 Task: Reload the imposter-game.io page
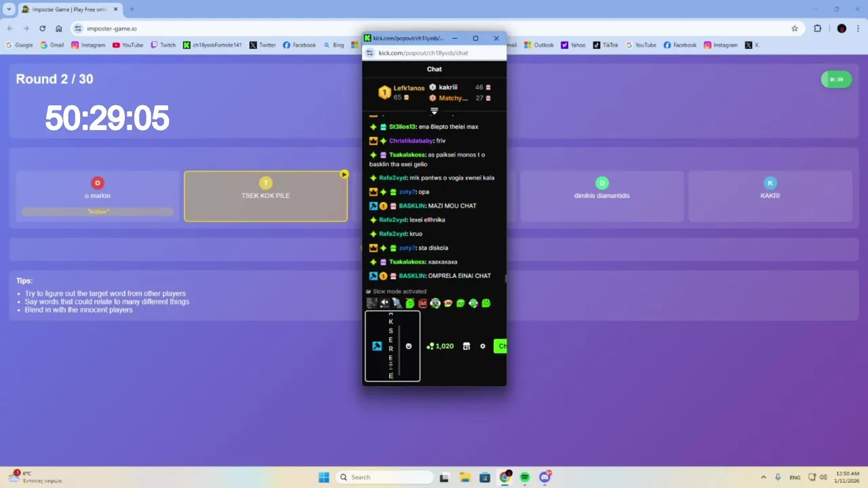42,28
